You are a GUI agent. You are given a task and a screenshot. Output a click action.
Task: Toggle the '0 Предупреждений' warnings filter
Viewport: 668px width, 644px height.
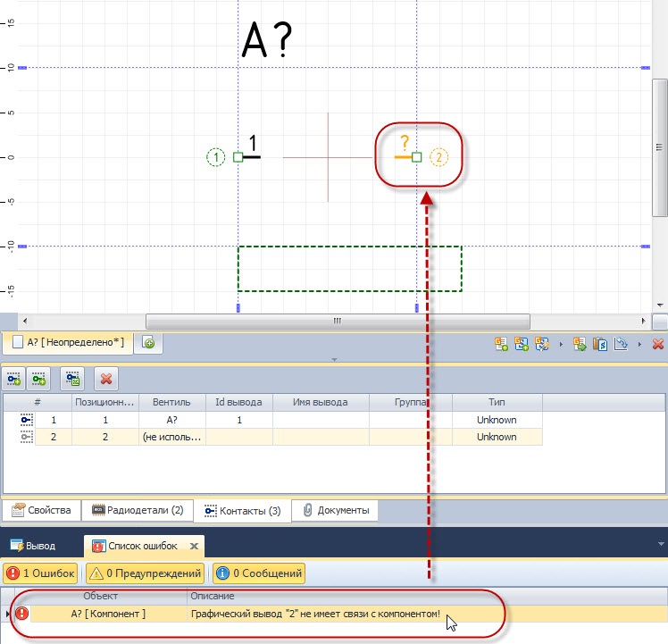(144, 573)
